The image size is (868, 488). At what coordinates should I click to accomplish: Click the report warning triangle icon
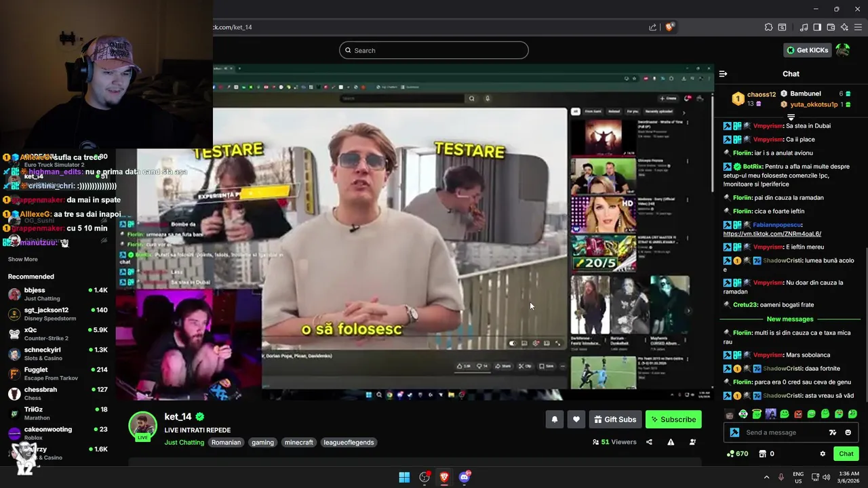pos(671,442)
